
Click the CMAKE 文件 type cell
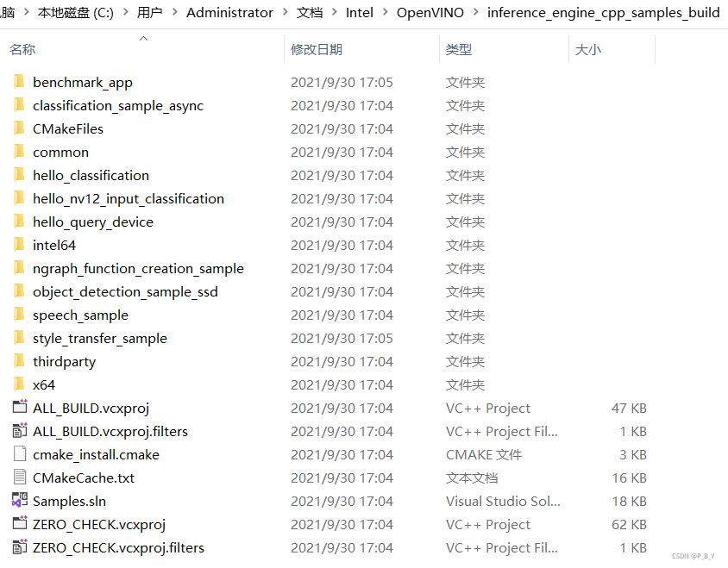[x=484, y=454]
